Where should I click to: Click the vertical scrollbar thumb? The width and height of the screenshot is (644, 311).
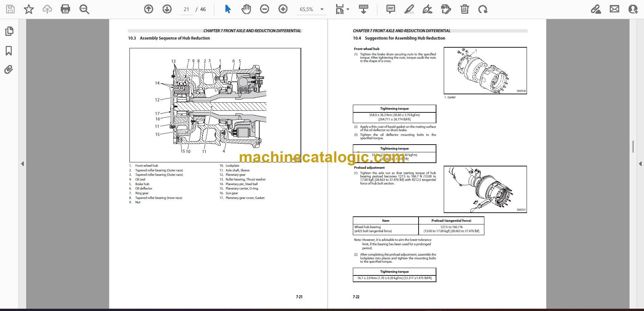(633, 147)
